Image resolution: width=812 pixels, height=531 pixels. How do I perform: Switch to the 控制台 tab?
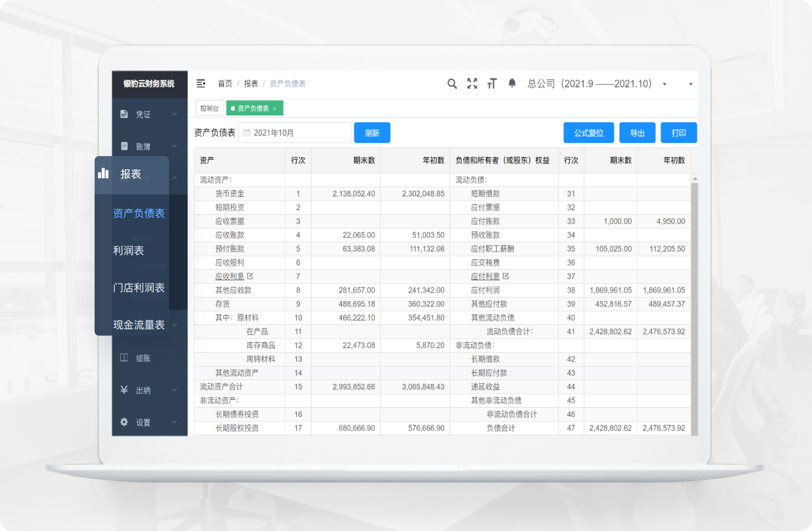click(x=209, y=108)
